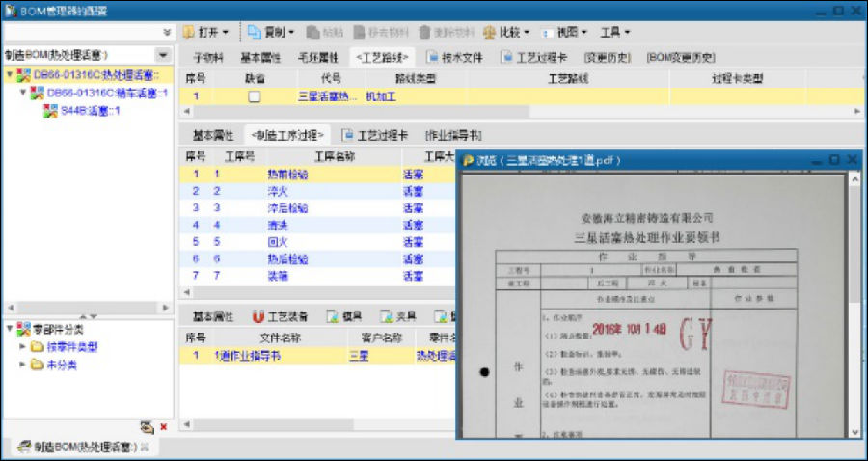Click the 三星 customer name link
The image size is (868, 461).
pyautogui.click(x=358, y=355)
